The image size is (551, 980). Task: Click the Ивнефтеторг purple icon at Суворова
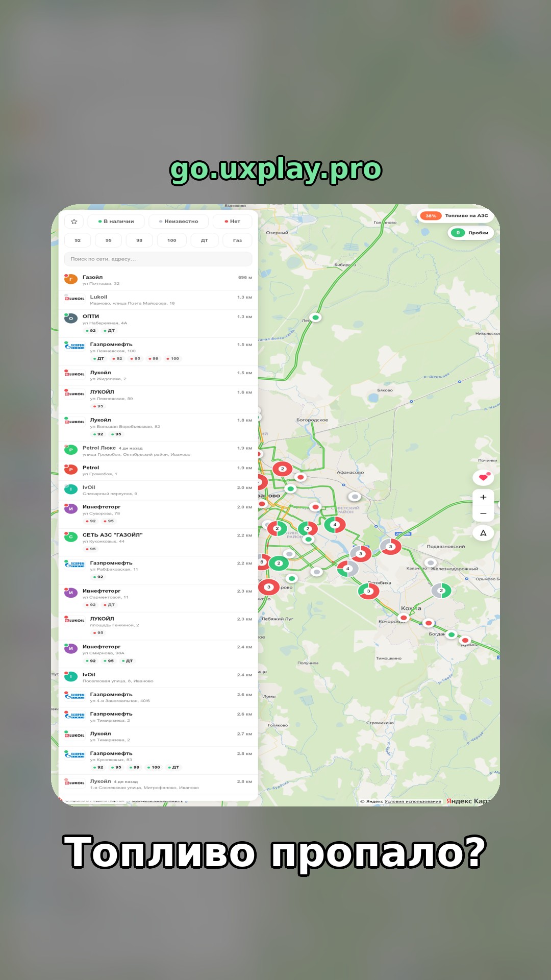coord(71,509)
